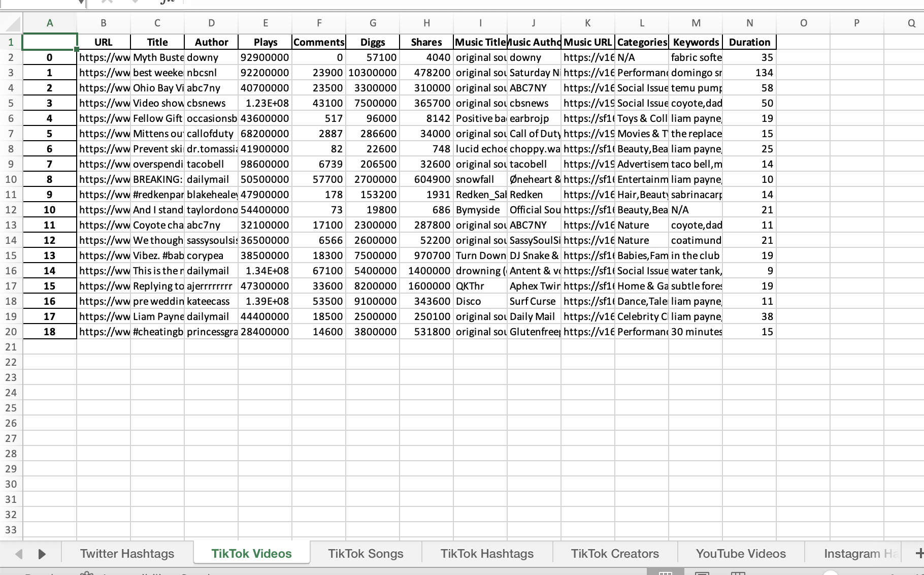This screenshot has height=575, width=924.
Task: Add a new sheet with plus icon
Action: 918,553
